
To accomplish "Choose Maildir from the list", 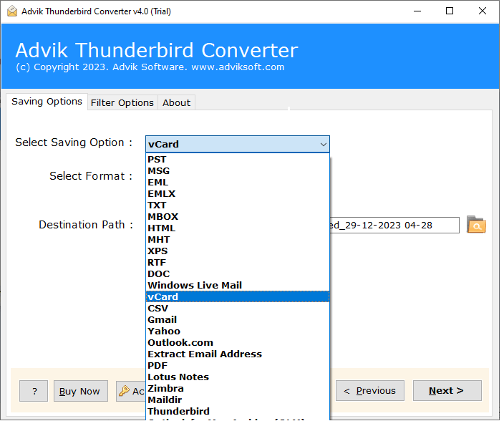I will click(x=238, y=400).
